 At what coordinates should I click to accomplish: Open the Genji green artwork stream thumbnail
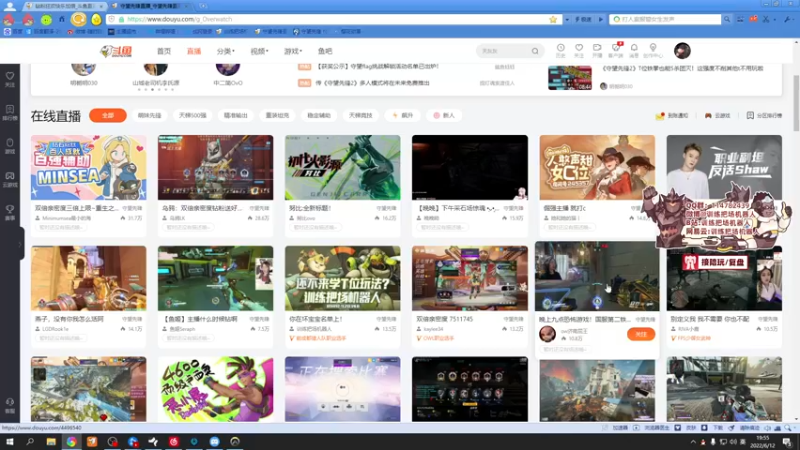point(342,167)
